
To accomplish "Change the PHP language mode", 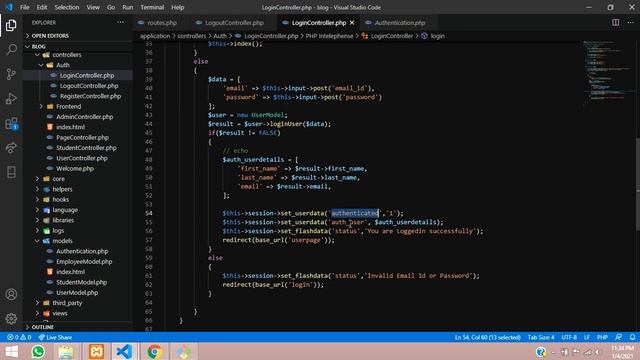I will click(x=602, y=337).
